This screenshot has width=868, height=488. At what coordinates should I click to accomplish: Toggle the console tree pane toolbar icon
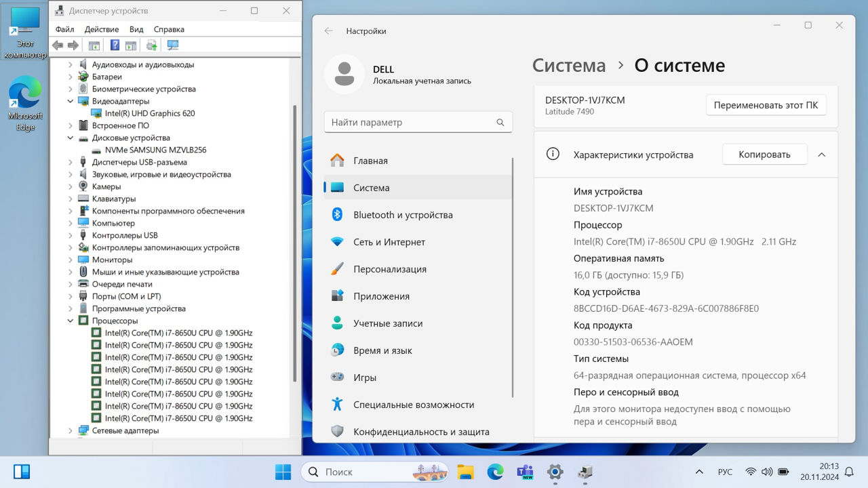[94, 45]
